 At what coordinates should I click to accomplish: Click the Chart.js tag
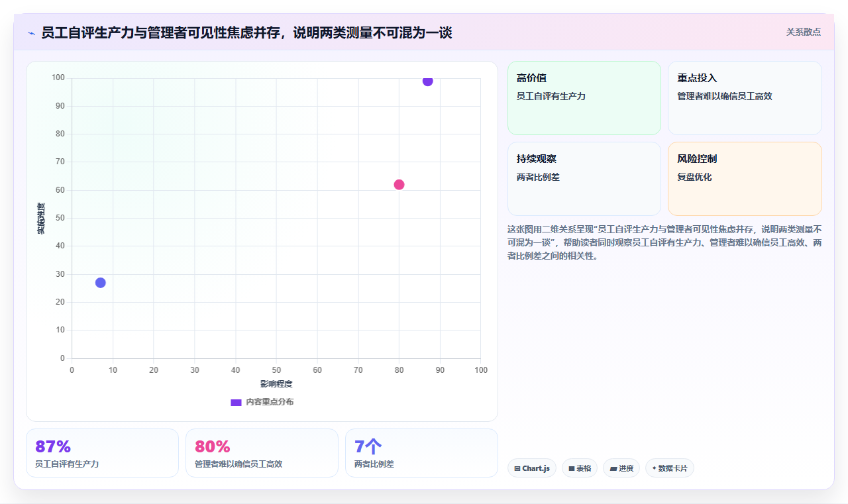532,468
